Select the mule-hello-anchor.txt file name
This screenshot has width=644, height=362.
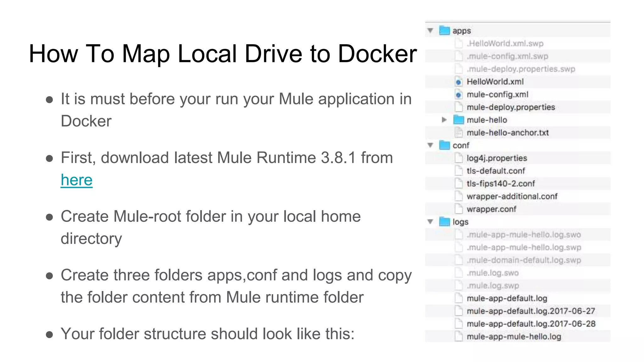tap(508, 133)
